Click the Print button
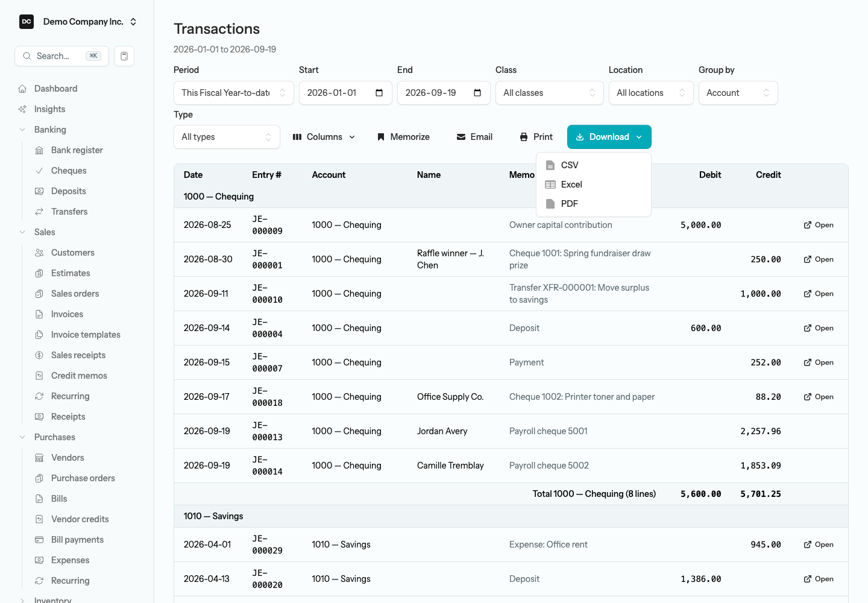 536,137
